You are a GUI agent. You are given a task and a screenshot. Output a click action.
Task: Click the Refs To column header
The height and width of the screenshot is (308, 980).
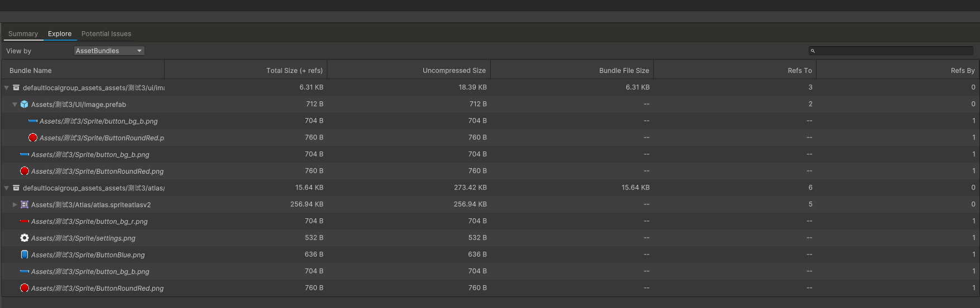[799, 71]
